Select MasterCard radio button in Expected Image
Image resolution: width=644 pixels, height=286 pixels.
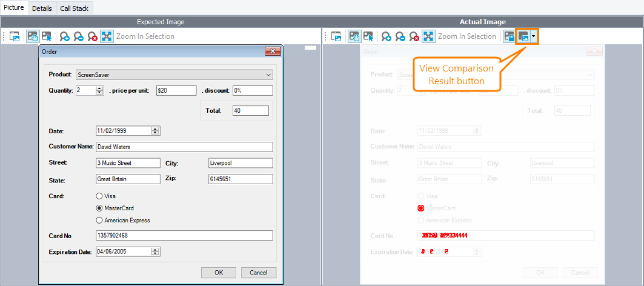tap(99, 208)
